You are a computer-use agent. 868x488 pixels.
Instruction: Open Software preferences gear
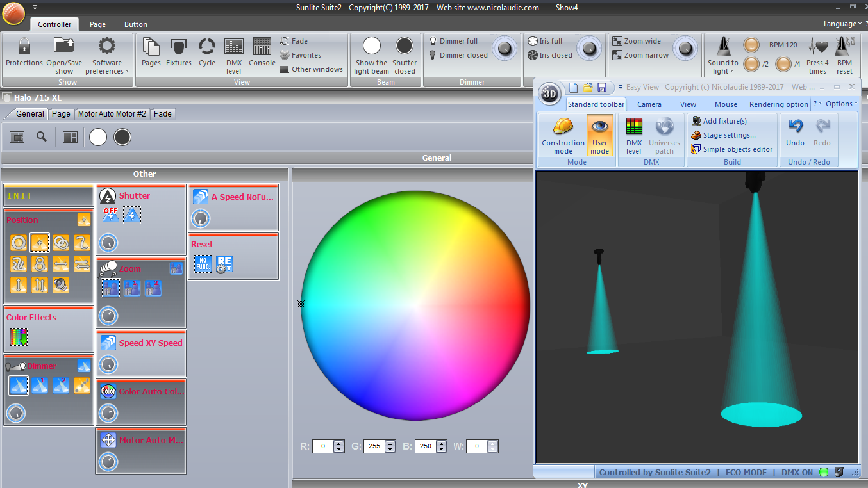point(107,46)
